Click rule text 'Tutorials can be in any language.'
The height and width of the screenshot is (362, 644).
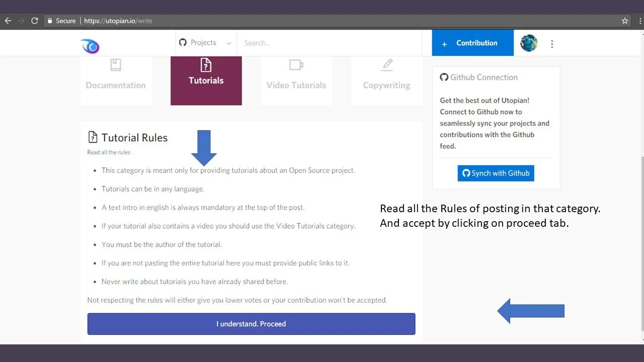pyautogui.click(x=153, y=189)
